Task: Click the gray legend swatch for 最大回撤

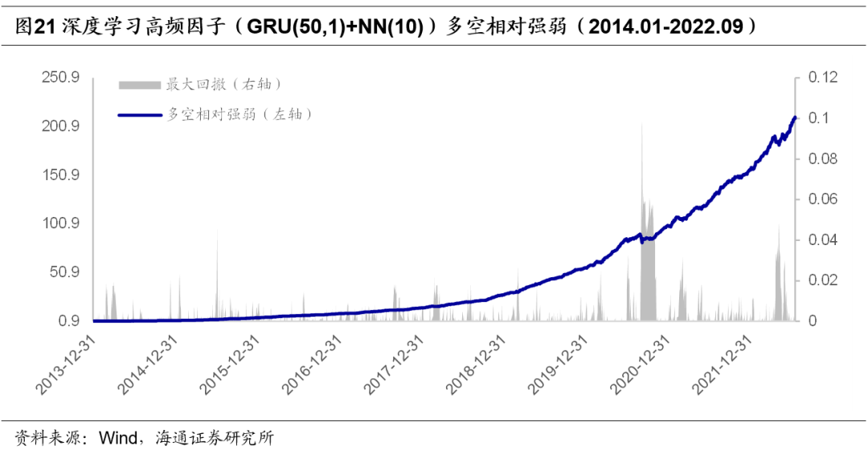Action: tap(140, 84)
